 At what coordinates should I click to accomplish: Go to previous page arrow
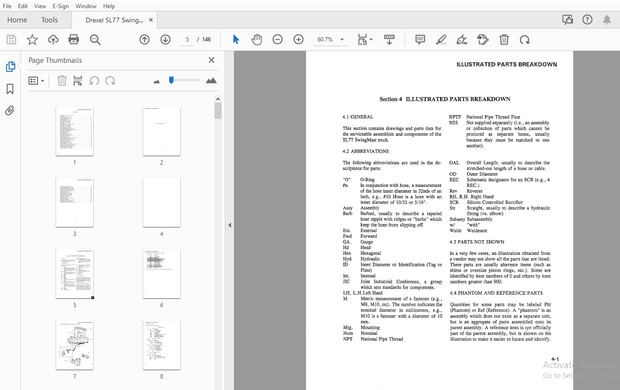click(144, 40)
